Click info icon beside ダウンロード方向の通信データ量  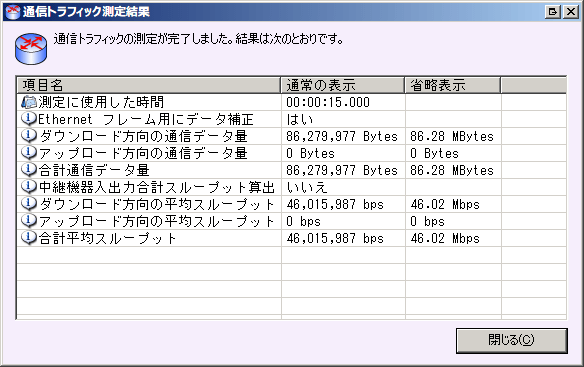[29, 136]
